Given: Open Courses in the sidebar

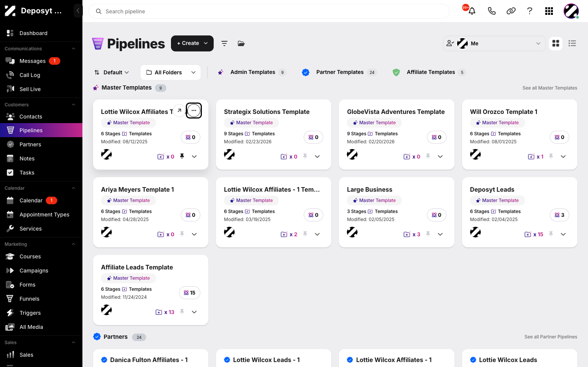Looking at the screenshot, I should [x=41, y=256].
